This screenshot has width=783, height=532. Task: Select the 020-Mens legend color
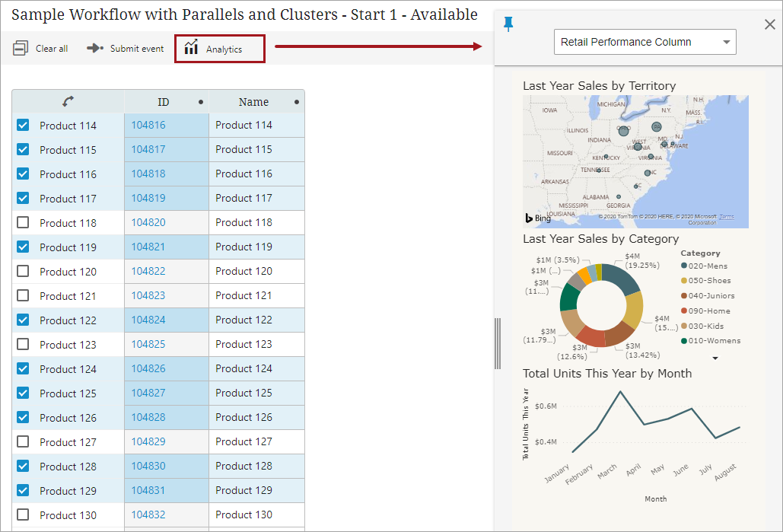pos(684,266)
